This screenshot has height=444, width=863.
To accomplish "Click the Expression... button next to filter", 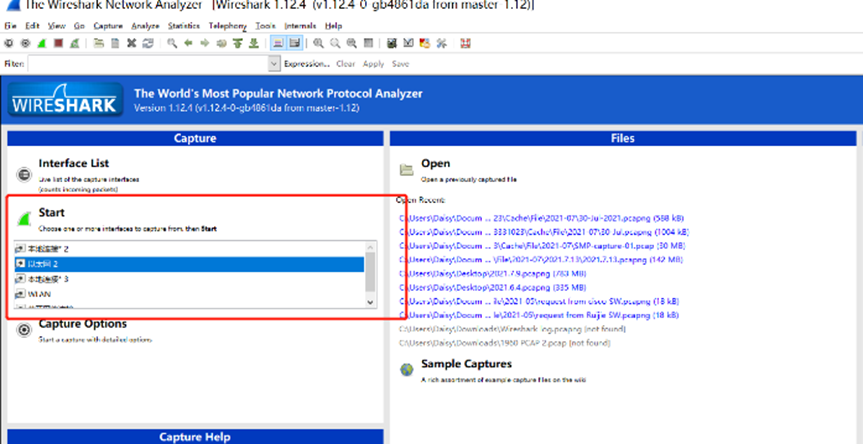I will coord(306,64).
